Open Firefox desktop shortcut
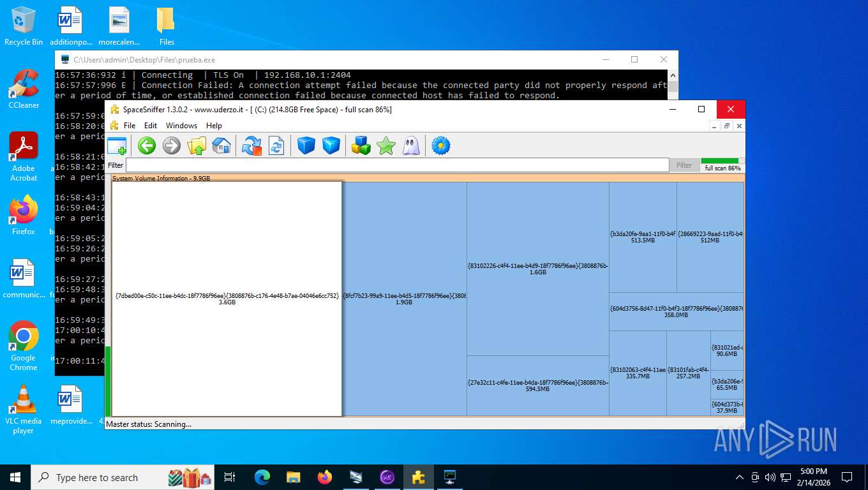 (x=24, y=215)
